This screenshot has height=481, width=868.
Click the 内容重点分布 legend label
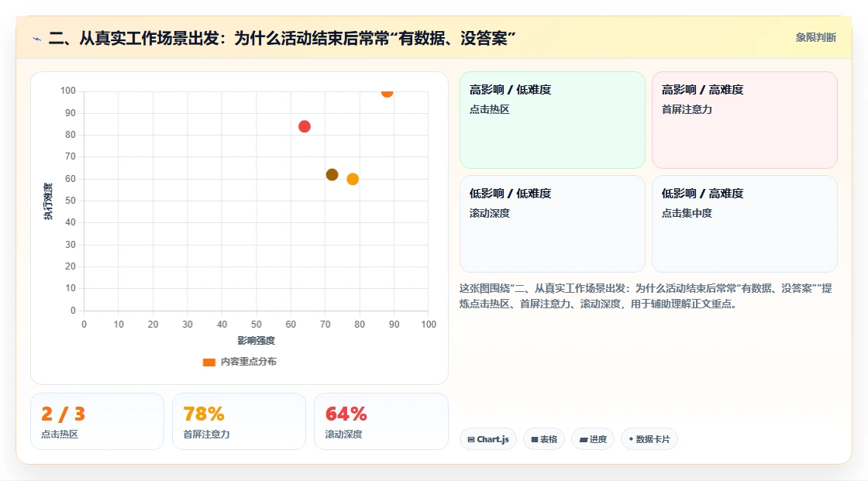pyautogui.click(x=248, y=362)
